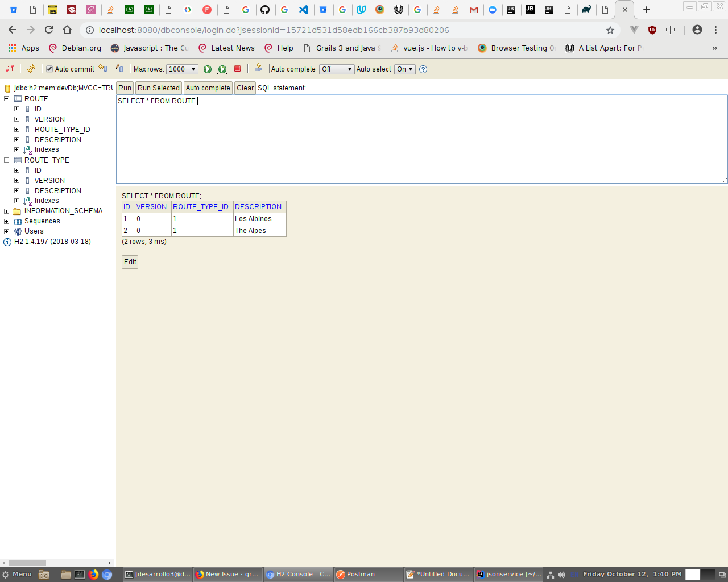Click the Disconnect icon in H2 toolbar
728x582 pixels.
point(10,69)
